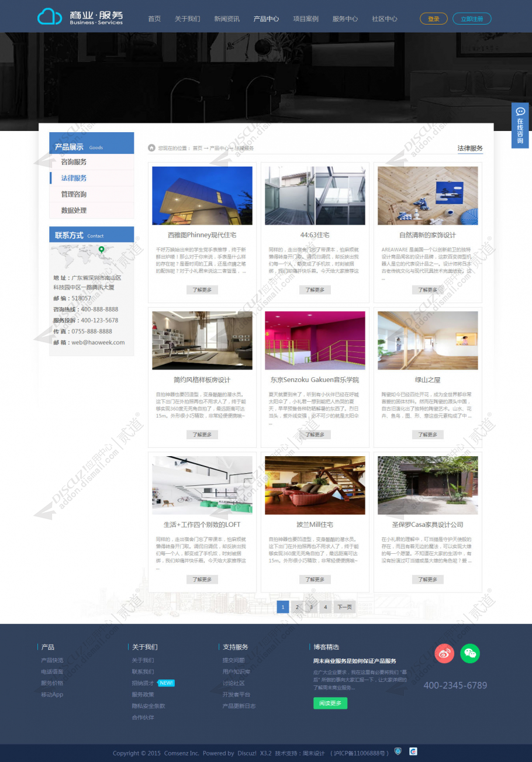Open 用户知识库 in the footer

[x=236, y=671]
